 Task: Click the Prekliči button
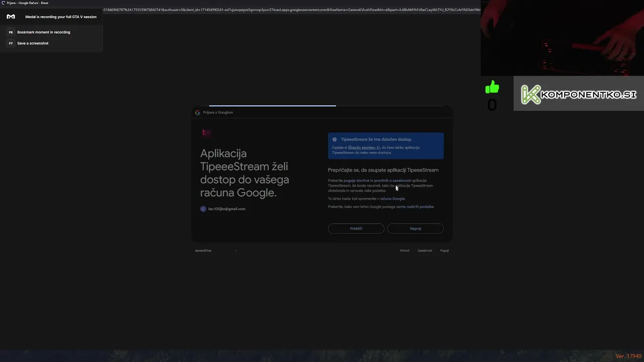coord(356,228)
